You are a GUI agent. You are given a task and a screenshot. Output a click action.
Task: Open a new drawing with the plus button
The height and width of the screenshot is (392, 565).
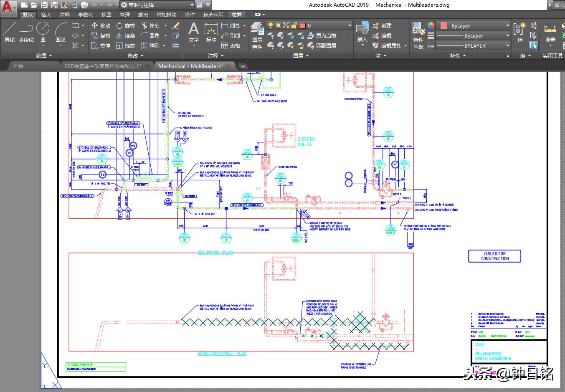click(243, 66)
